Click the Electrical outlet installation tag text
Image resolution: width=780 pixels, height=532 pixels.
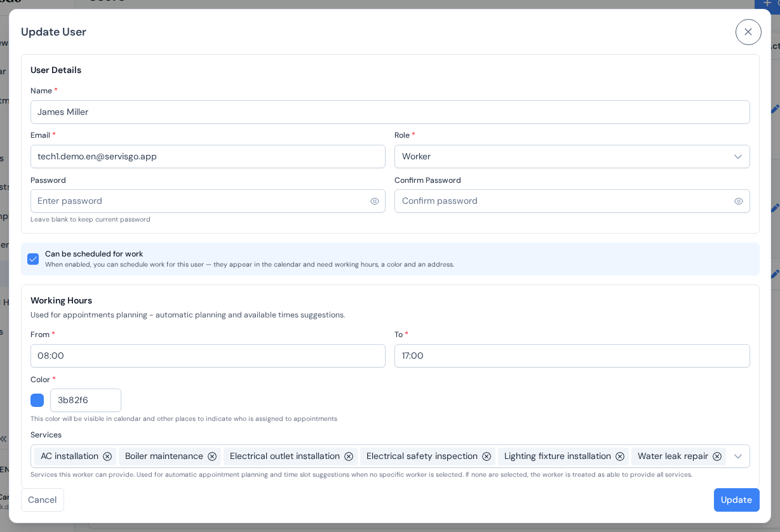click(285, 456)
